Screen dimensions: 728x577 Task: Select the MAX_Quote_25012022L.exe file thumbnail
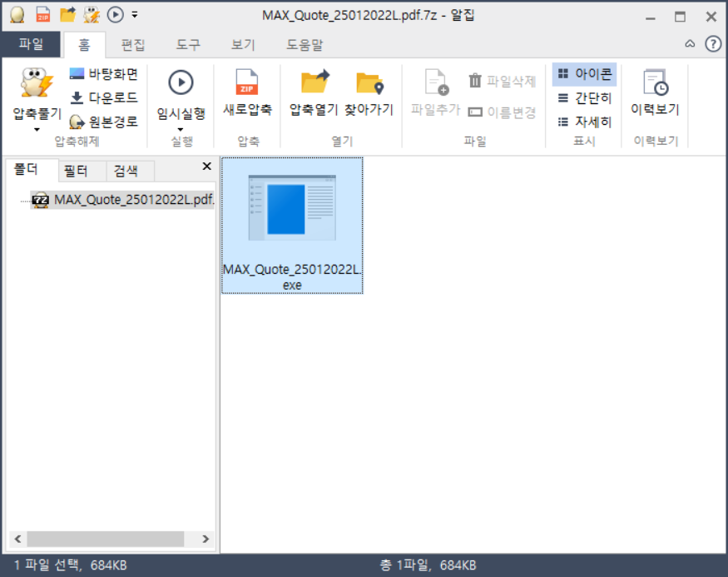292,207
